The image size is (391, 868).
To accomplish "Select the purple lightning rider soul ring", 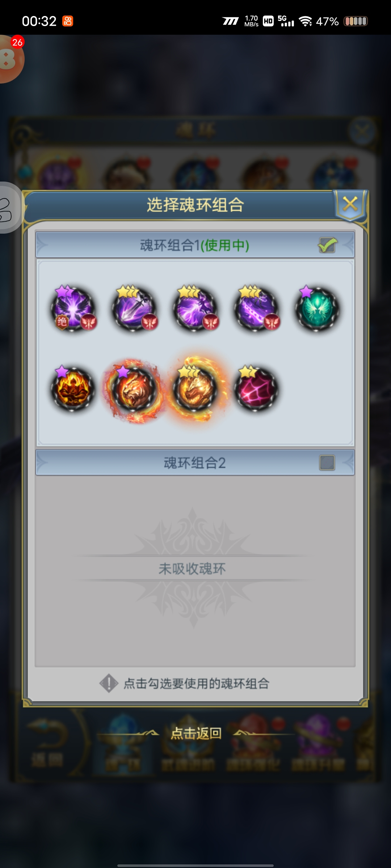I will click(195, 309).
